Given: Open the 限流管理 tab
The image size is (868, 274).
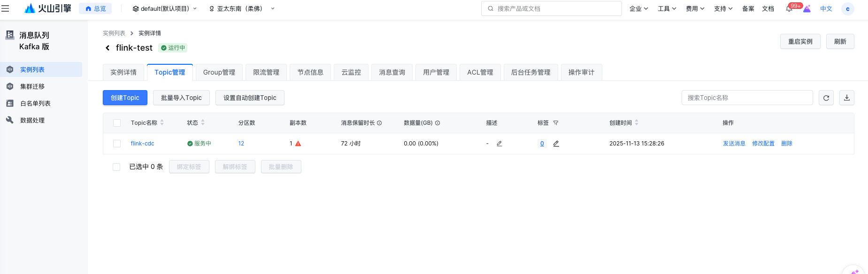Looking at the screenshot, I should (x=266, y=72).
